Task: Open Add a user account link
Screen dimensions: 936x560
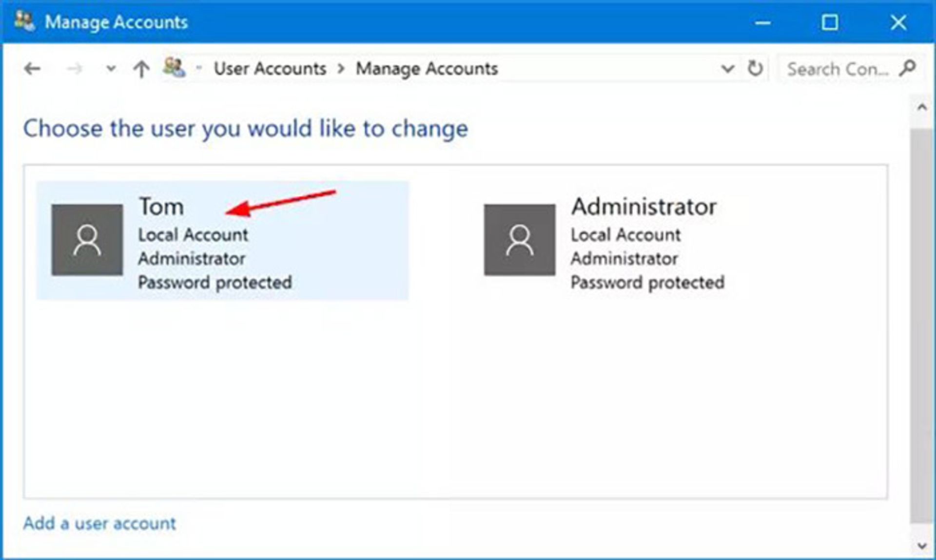Action: 99,523
